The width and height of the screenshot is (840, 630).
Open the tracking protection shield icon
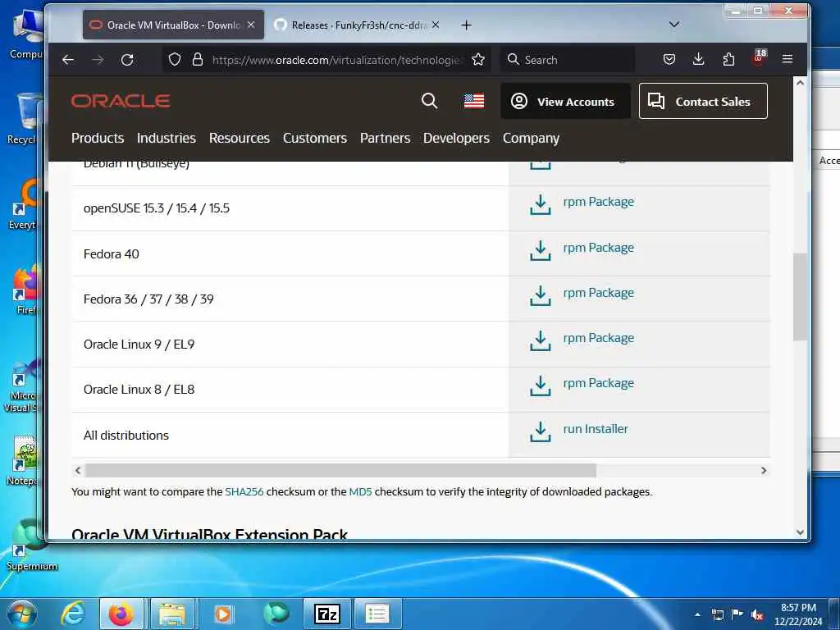175,59
